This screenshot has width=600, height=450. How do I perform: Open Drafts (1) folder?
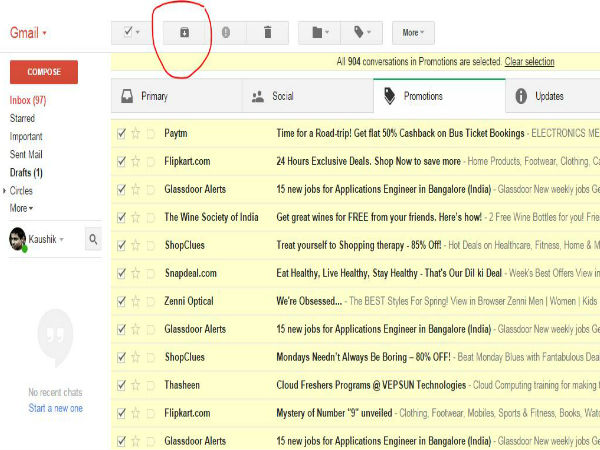click(26, 173)
